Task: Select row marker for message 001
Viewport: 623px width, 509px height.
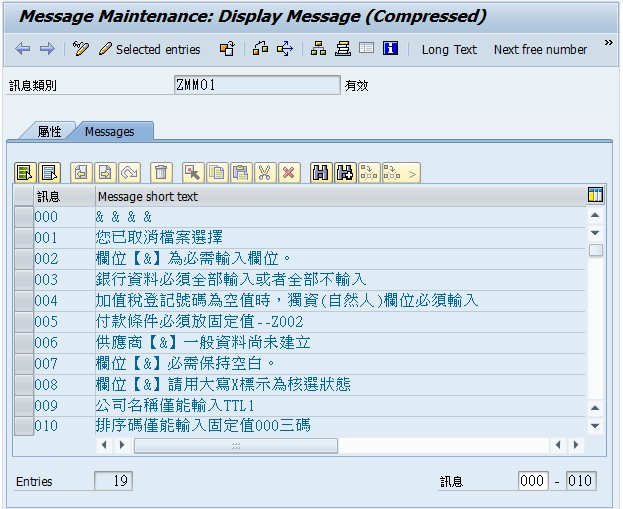Action: (x=23, y=238)
